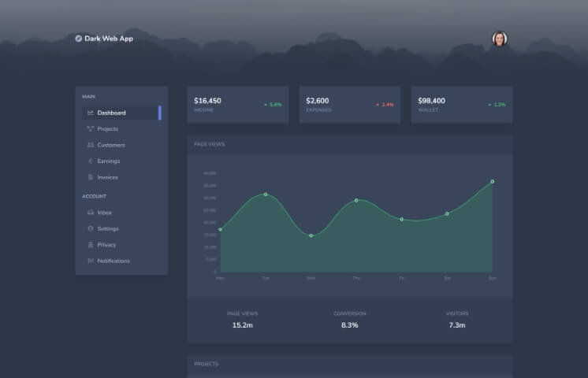Screen dimensions: 588x378
Task: Click the Inbox tray icon
Action: [91, 213]
